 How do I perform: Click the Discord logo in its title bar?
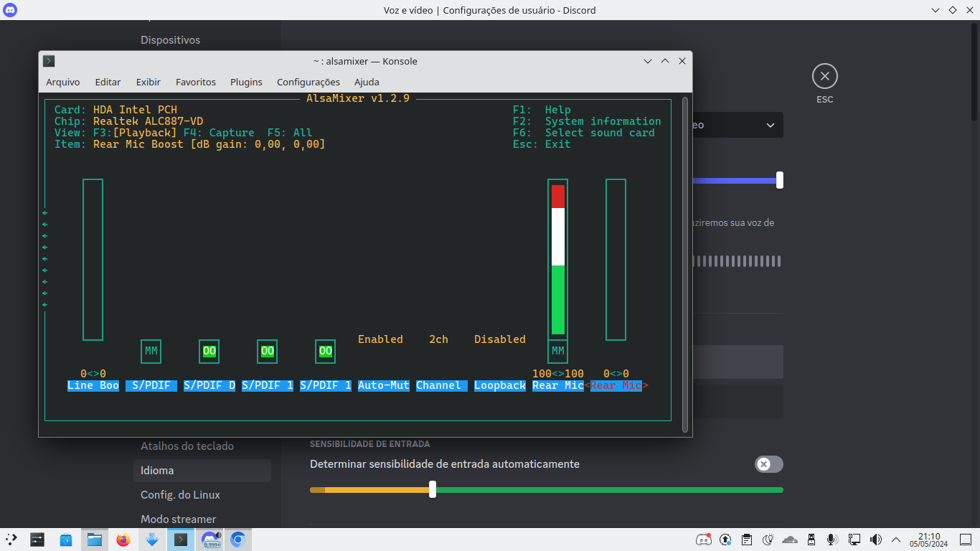point(10,10)
